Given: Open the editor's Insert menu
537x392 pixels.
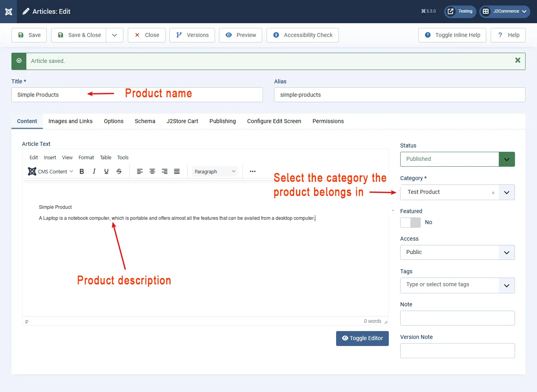Looking at the screenshot, I should click(x=50, y=158).
